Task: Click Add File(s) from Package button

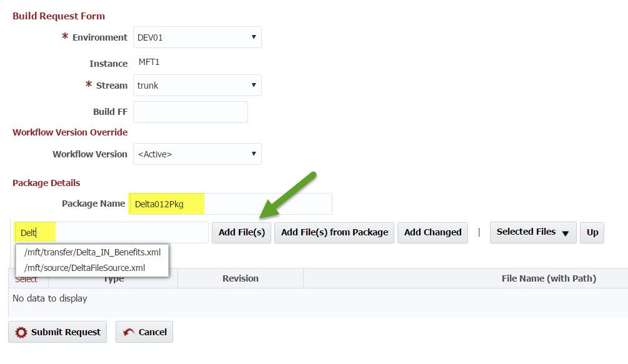Action: coord(334,232)
